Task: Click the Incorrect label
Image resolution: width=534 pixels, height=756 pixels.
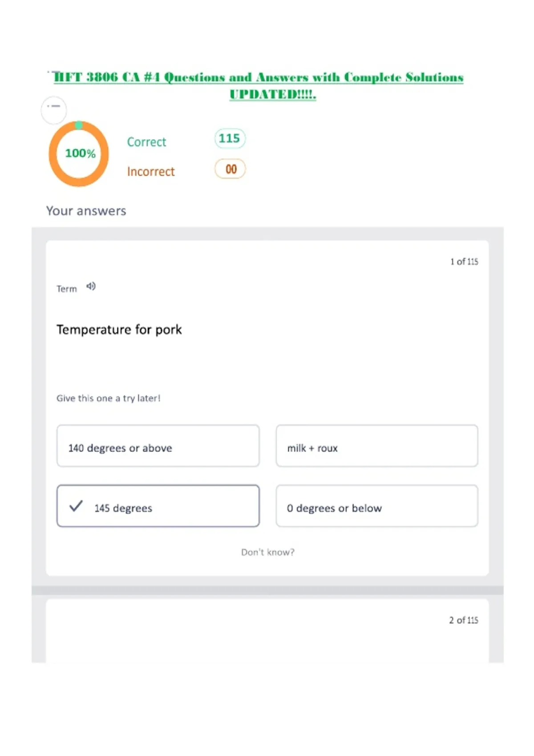Action: [151, 172]
